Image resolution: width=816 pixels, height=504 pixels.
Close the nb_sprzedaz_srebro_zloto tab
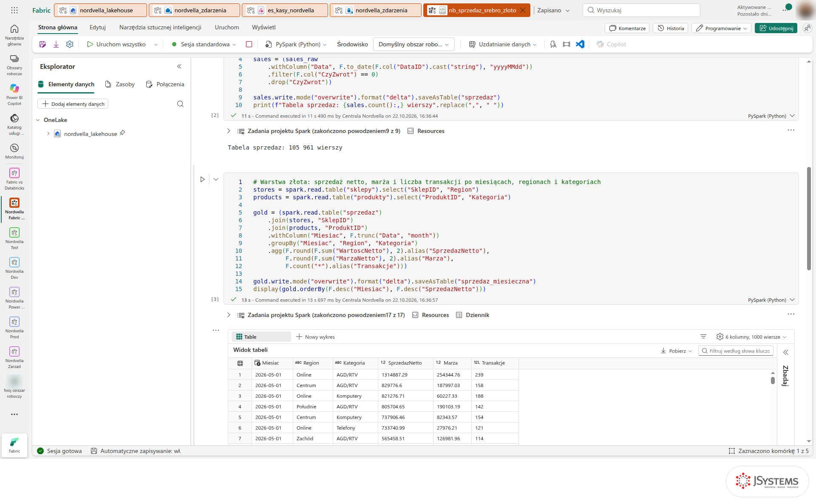(523, 10)
